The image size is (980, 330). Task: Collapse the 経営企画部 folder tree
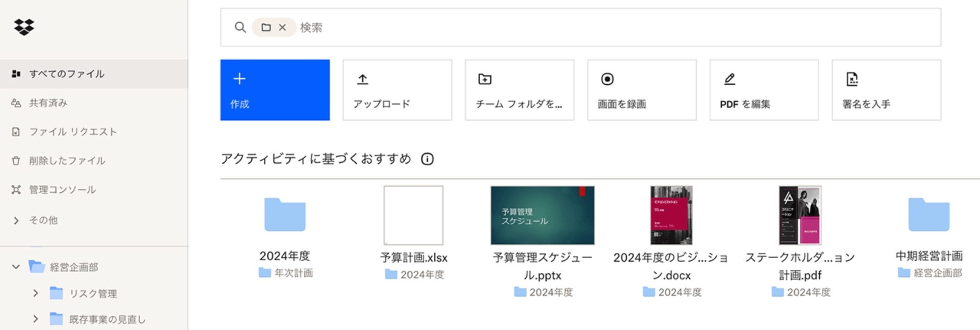click(17, 267)
